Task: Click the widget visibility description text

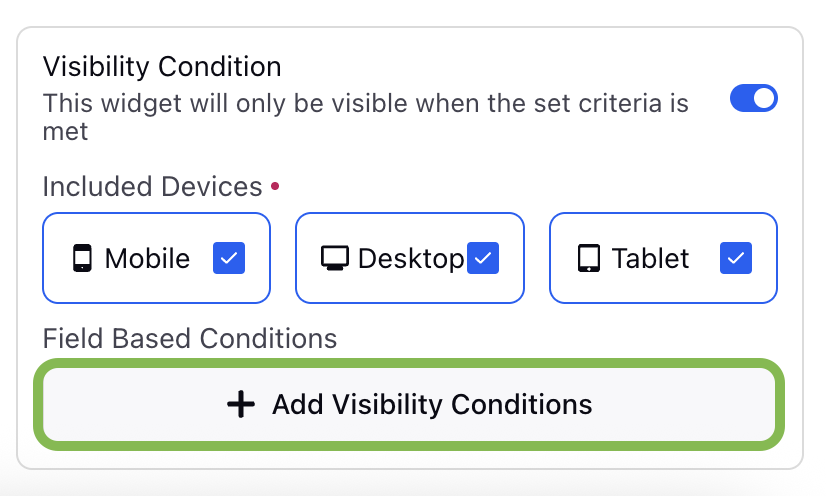Action: click(366, 117)
